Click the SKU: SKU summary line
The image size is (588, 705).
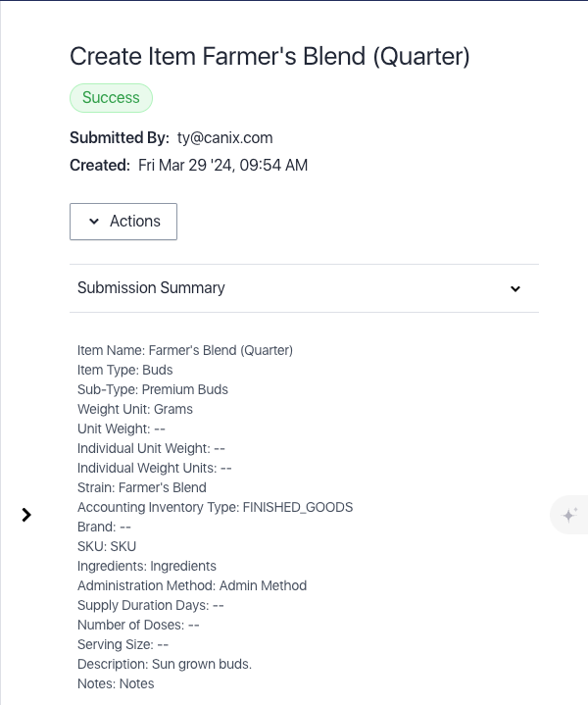[107, 546]
